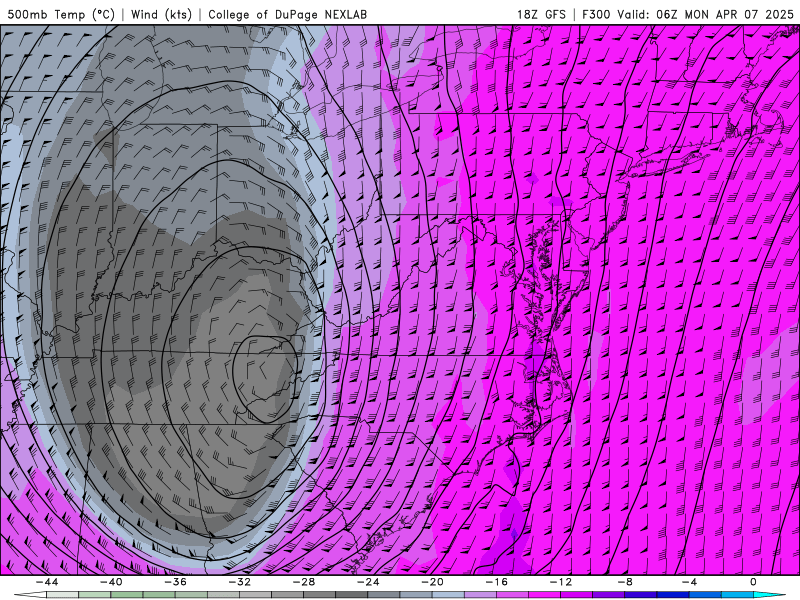800x600 pixels.
Task: Click the -8 color scale label
Action: pyautogui.click(x=625, y=582)
